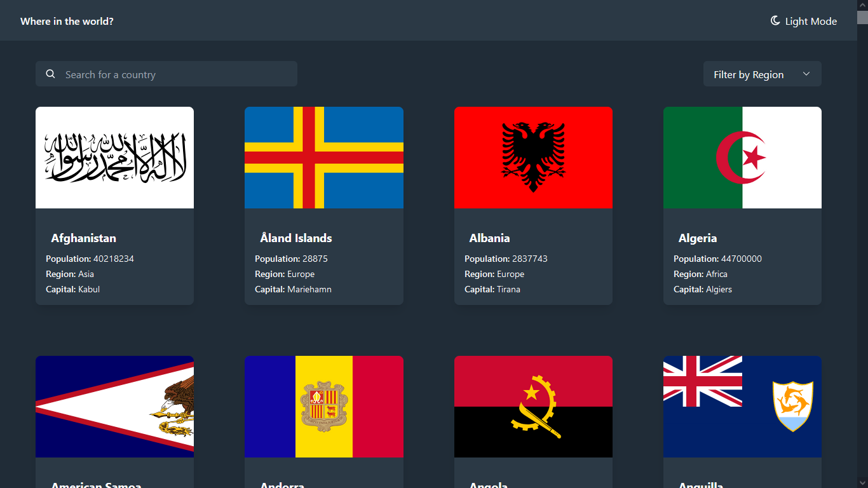868x488 pixels.
Task: Click the magnifier search icon
Action: click(x=51, y=74)
